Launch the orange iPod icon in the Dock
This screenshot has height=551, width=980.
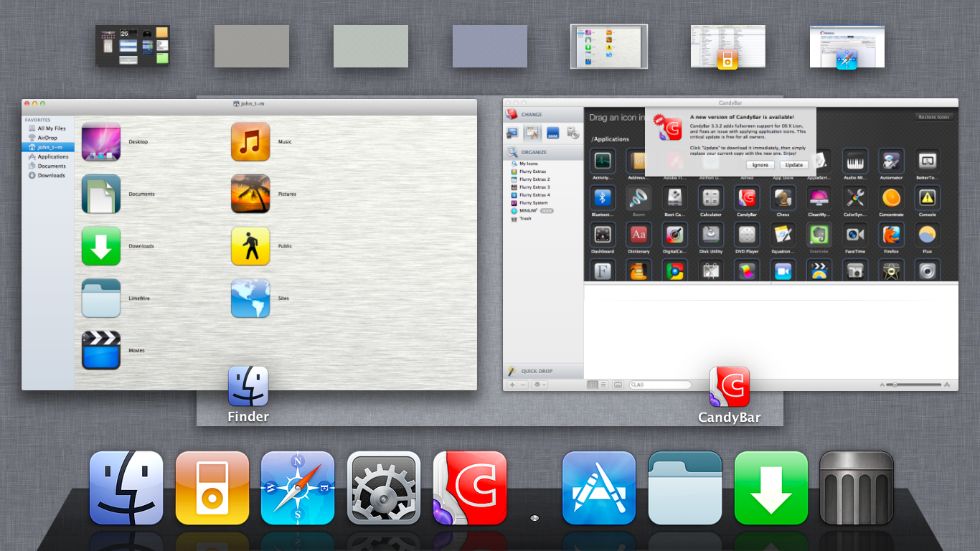(212, 488)
